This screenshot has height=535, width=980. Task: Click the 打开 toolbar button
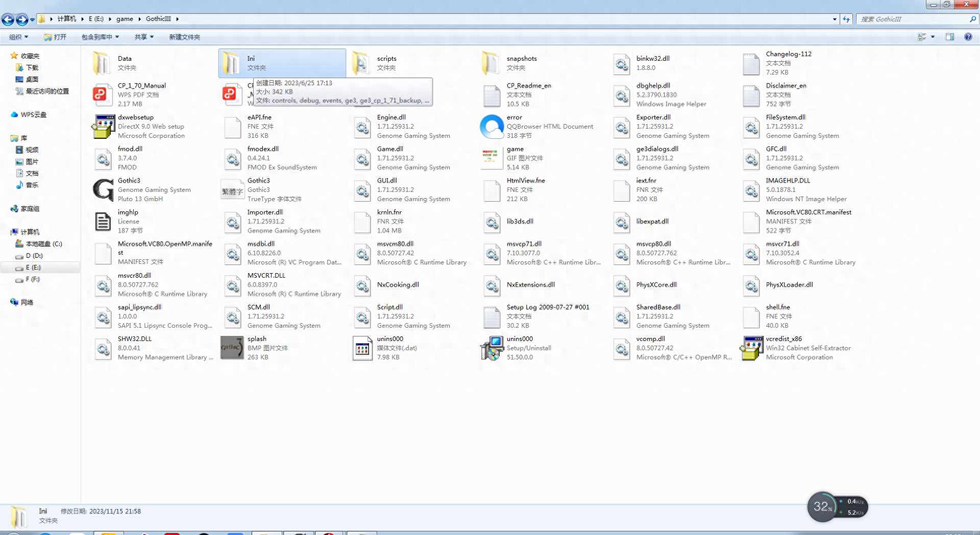55,37
